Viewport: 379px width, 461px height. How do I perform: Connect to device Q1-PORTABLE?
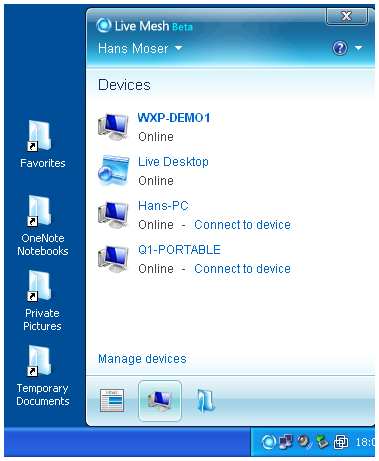[x=242, y=269]
